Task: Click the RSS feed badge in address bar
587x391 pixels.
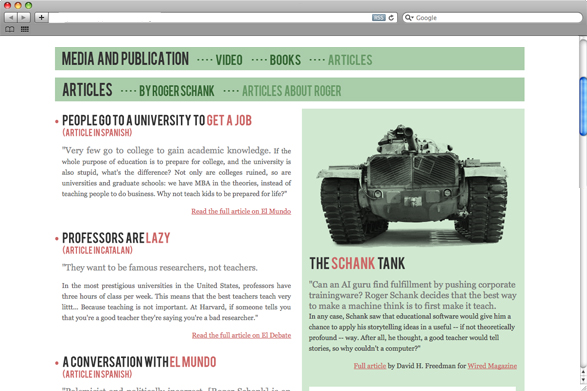Action: coord(378,18)
